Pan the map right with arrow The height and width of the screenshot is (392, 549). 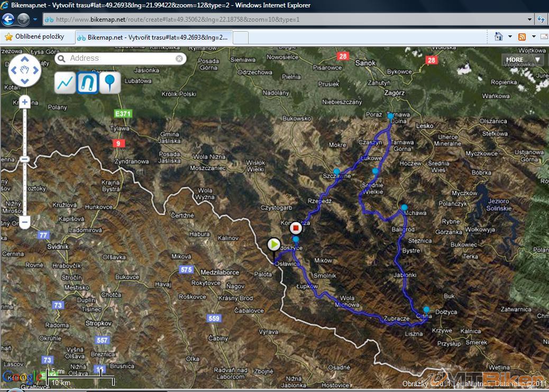(x=36, y=70)
